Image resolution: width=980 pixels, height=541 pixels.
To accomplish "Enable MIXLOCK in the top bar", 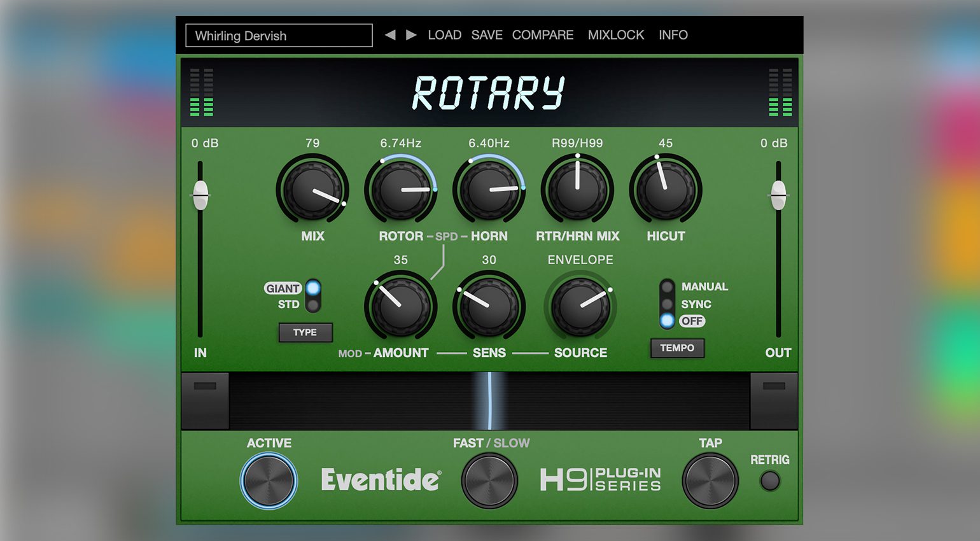I will [x=616, y=35].
